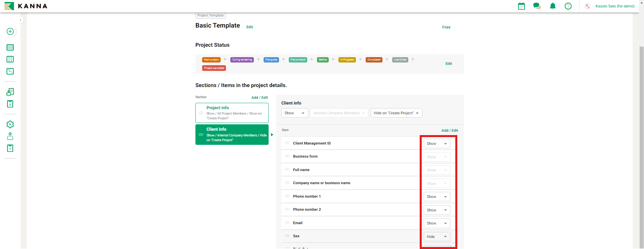Open the Sex item Hide dropdown

(436, 237)
